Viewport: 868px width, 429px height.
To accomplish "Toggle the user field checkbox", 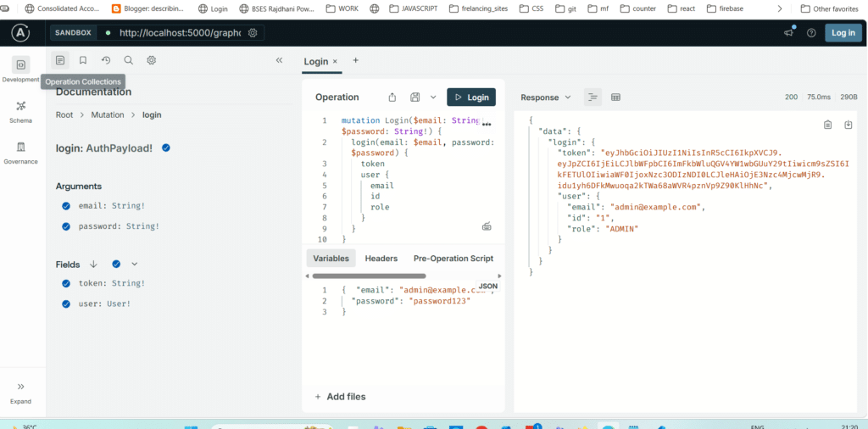I will 66,304.
